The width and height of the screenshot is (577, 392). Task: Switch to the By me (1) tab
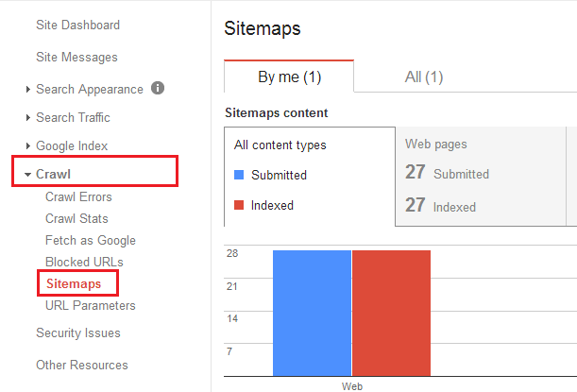289,77
